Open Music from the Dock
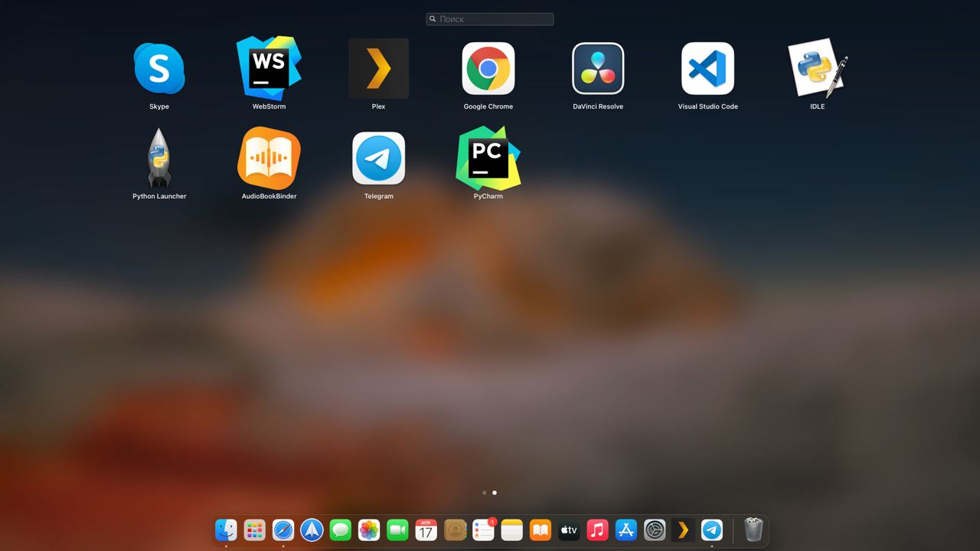This screenshot has width=980, height=551. tap(597, 530)
